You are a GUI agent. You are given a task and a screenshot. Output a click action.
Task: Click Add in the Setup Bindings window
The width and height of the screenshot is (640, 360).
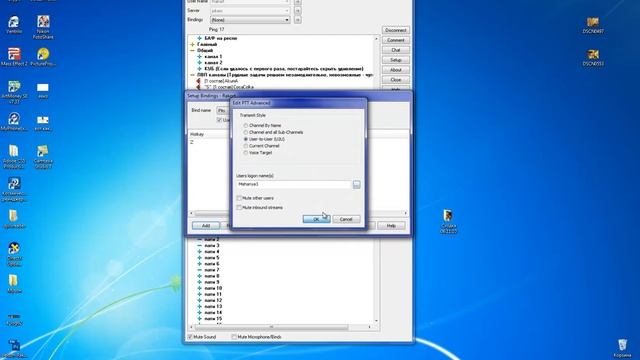[206, 226]
